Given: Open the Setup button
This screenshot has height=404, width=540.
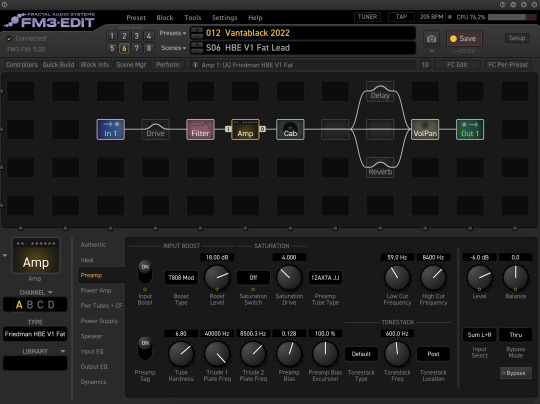Looking at the screenshot, I should 517,38.
